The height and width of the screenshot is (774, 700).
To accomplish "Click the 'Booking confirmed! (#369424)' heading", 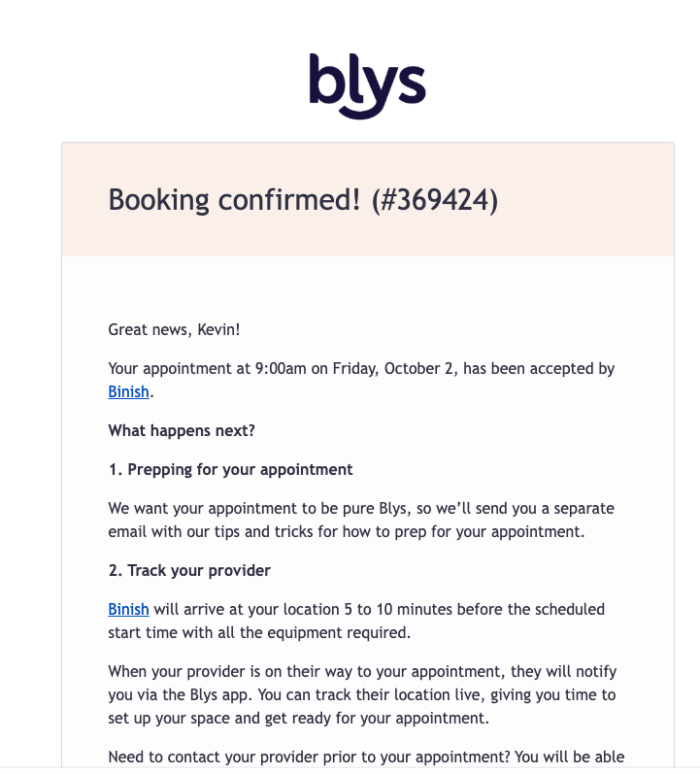I will coord(303,200).
